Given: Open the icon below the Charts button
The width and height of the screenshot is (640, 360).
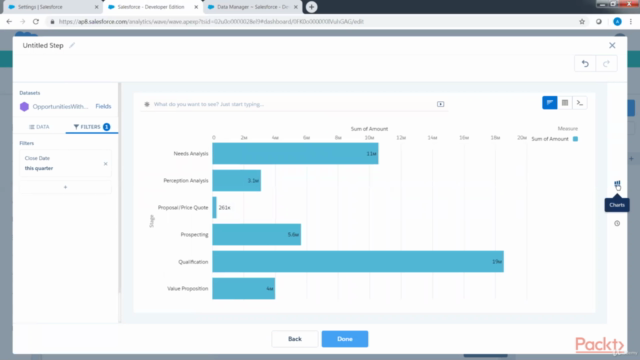Looking at the screenshot, I should (x=617, y=223).
